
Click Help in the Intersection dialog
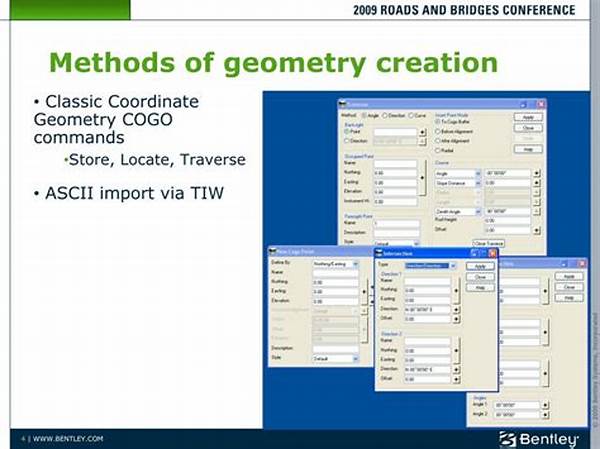[x=480, y=288]
